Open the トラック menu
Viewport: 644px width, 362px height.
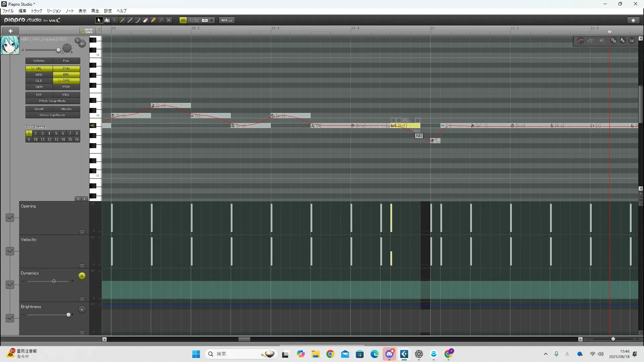37,11
